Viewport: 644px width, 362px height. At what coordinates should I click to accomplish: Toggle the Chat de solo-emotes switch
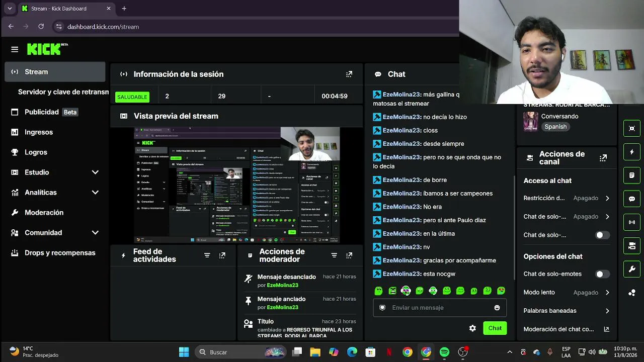(x=602, y=274)
